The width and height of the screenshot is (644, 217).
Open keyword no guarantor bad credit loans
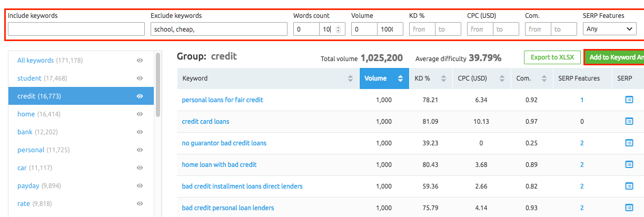pyautogui.click(x=224, y=143)
